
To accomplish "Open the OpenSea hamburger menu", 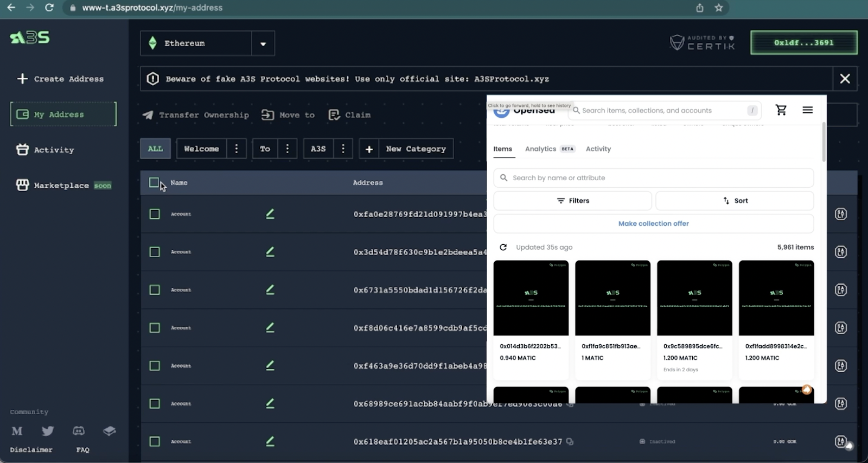I will pos(807,110).
